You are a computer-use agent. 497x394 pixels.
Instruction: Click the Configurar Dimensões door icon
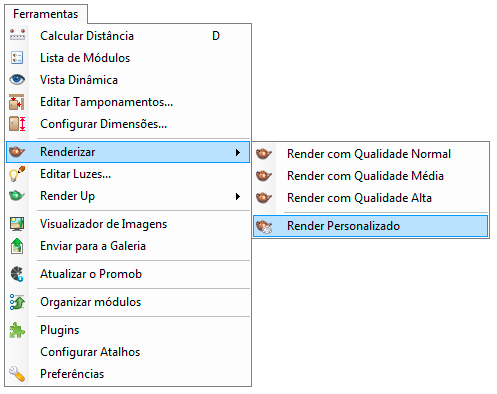point(17,124)
